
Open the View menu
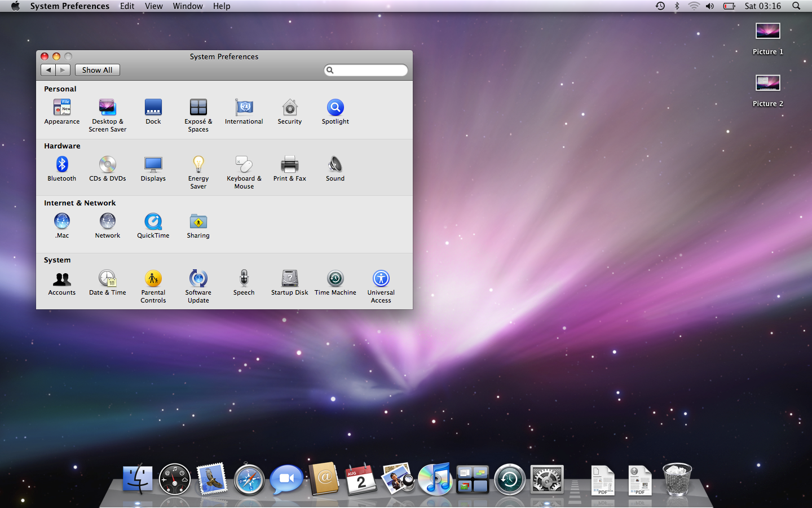click(153, 6)
